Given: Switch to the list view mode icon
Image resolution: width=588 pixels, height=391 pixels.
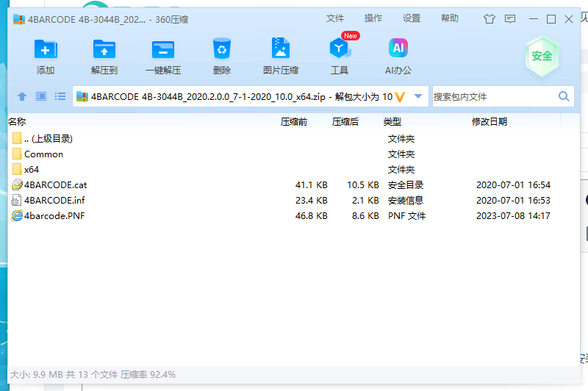Looking at the screenshot, I should (x=60, y=96).
